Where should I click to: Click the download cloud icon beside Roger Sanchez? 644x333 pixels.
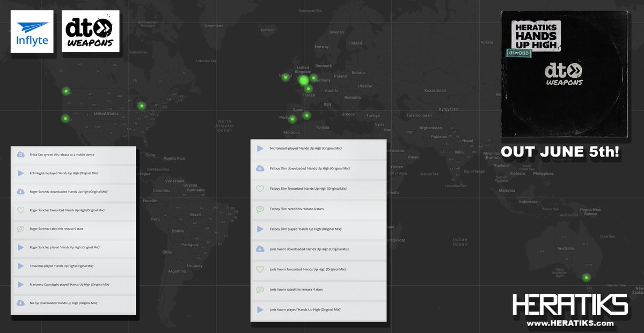point(20,191)
